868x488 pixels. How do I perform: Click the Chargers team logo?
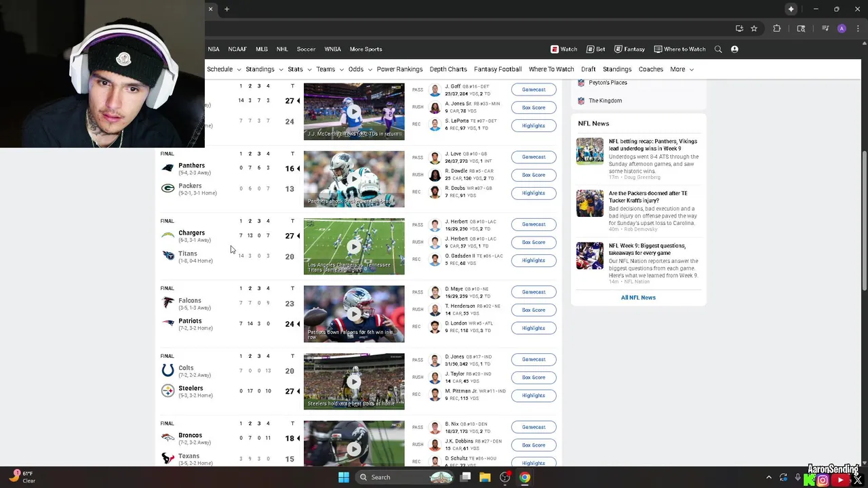point(168,235)
